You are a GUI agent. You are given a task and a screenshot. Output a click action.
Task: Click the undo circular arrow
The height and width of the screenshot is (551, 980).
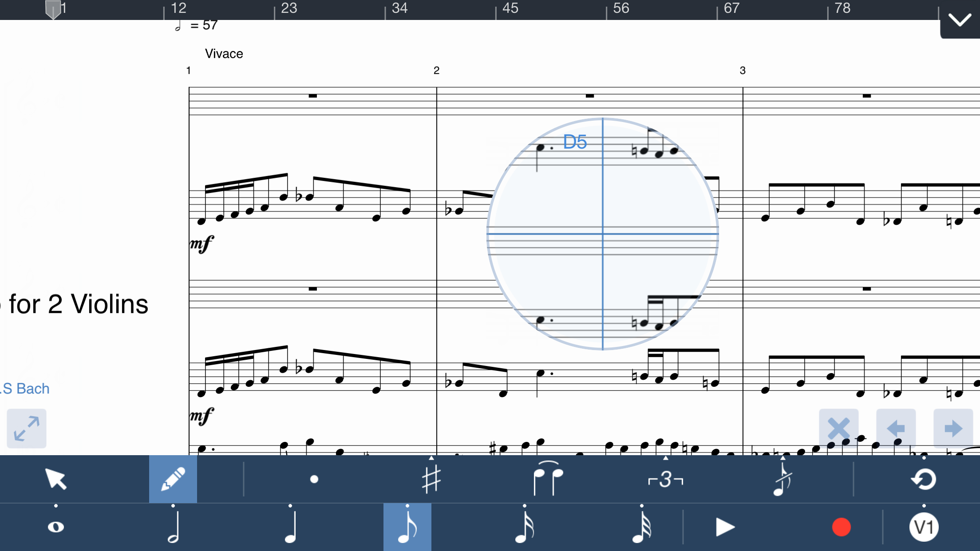pos(924,479)
